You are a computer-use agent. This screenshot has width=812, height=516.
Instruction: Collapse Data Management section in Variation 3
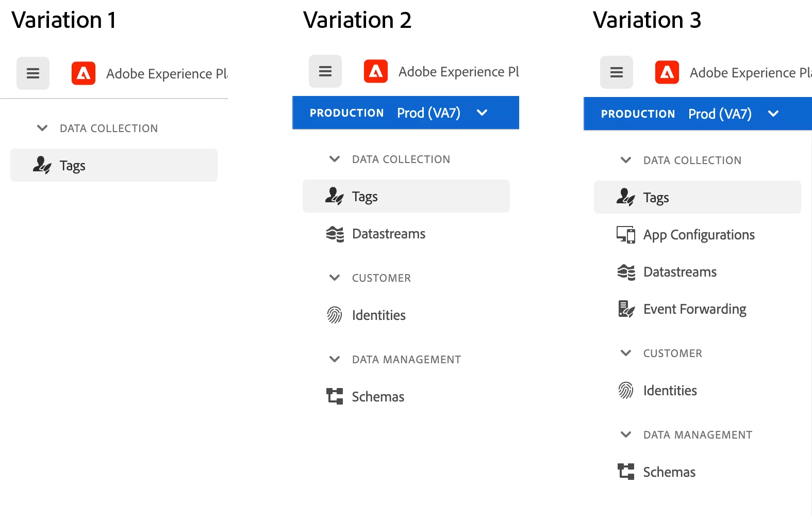[626, 434]
